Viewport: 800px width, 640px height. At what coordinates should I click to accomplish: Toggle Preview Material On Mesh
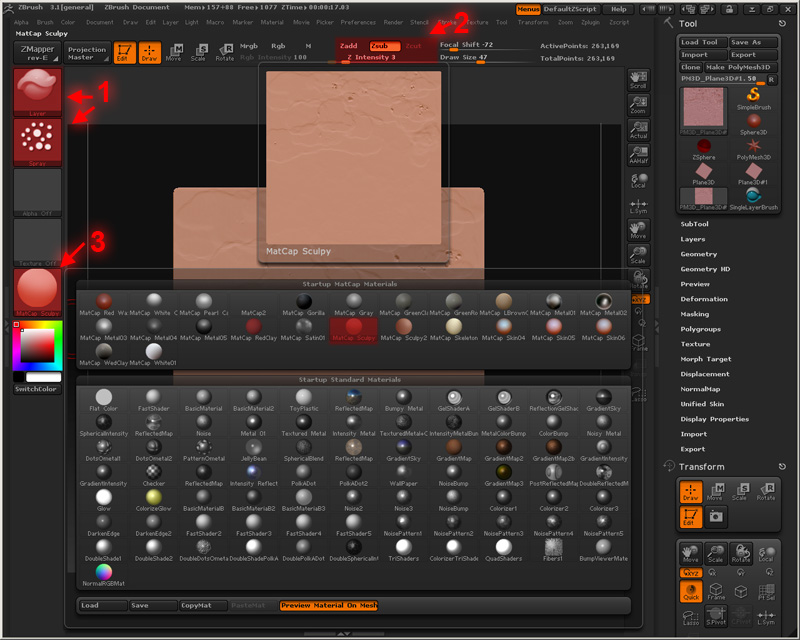(x=329, y=605)
